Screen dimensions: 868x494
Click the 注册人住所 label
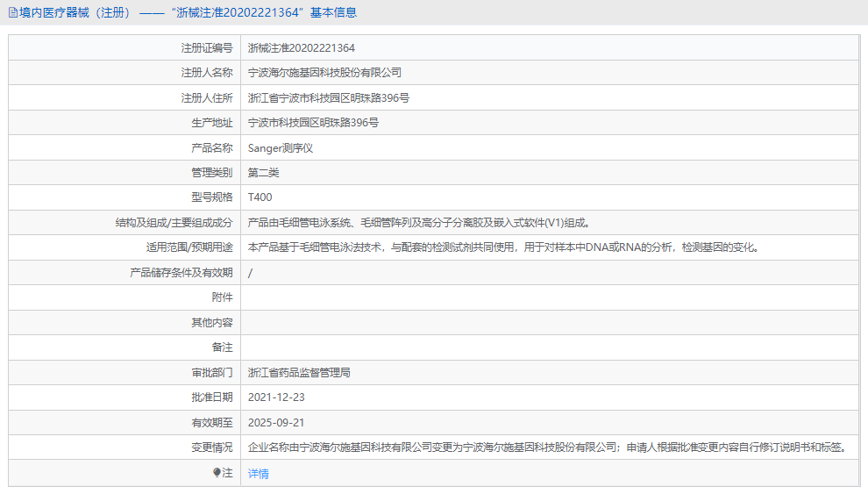207,98
